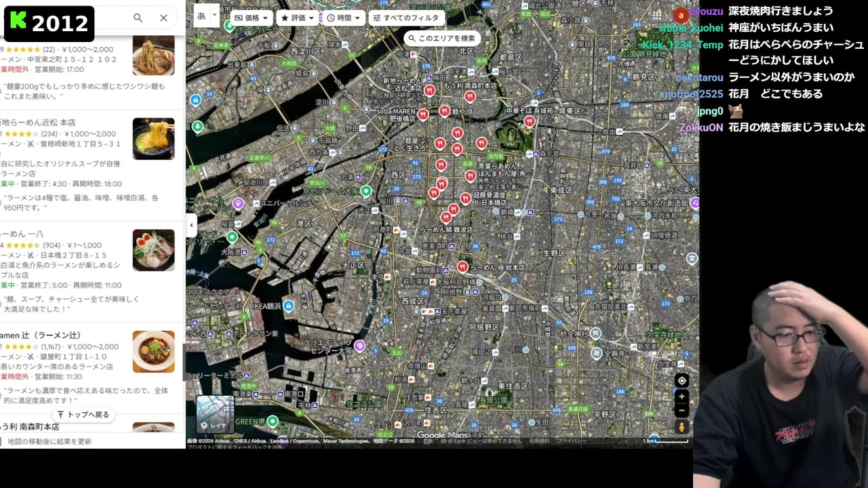The image size is (868, 488).
Task: Click chat message 深夜焼肉行きましょう
Action: [781, 12]
